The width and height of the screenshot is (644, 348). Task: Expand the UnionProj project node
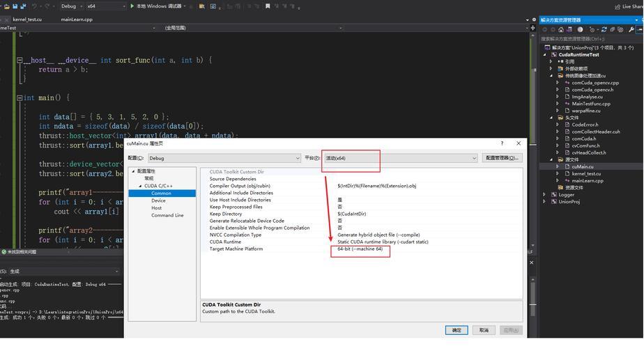click(x=545, y=202)
